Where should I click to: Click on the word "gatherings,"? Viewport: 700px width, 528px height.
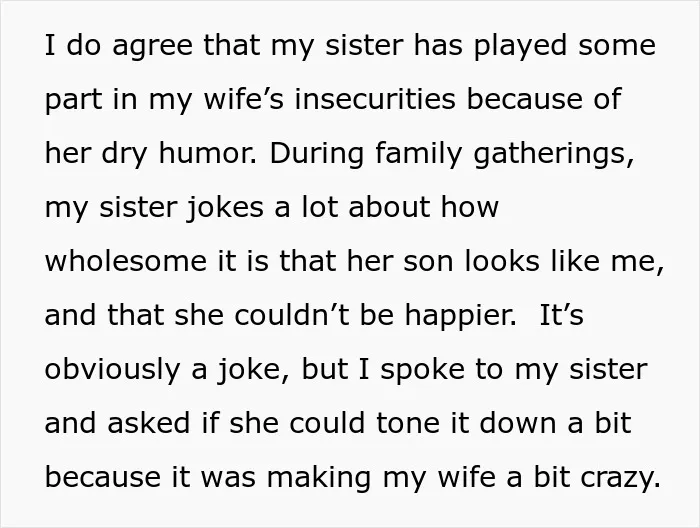[554, 154]
